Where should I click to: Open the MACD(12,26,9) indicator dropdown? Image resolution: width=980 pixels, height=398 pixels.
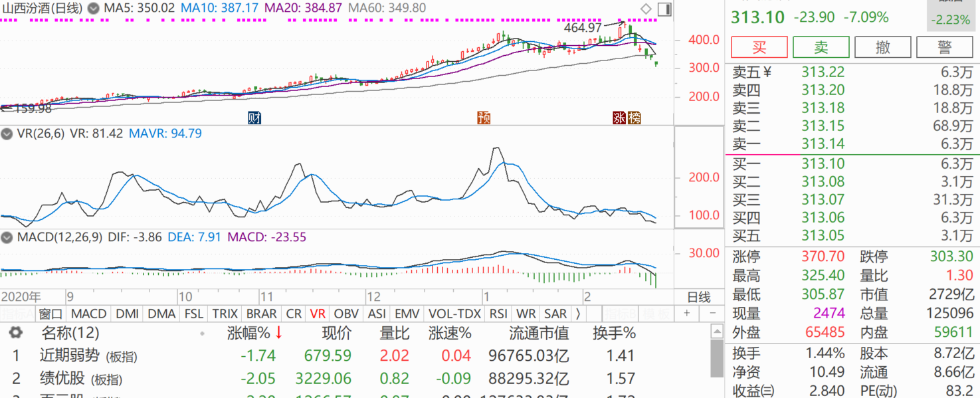pyautogui.click(x=7, y=237)
